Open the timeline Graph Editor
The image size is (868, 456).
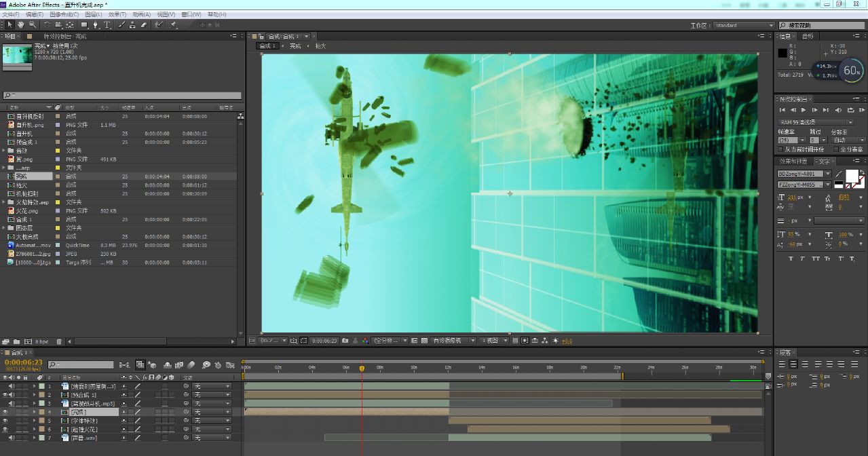click(x=230, y=365)
